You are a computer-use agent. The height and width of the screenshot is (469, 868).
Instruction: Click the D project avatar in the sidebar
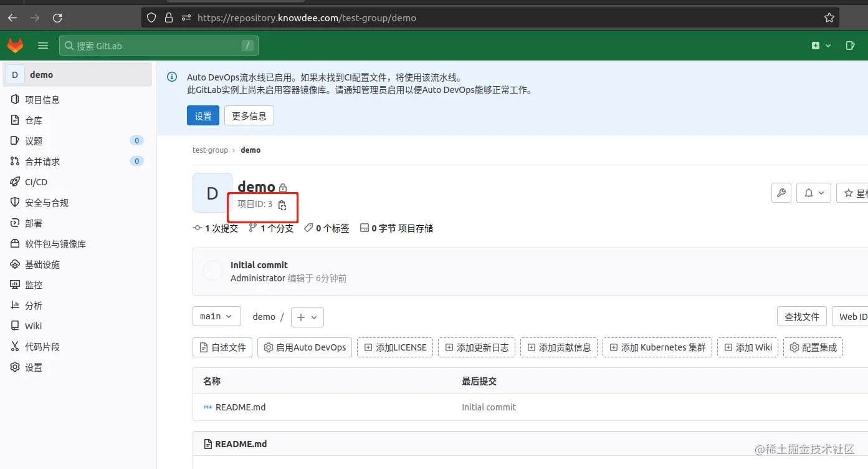[x=15, y=75]
